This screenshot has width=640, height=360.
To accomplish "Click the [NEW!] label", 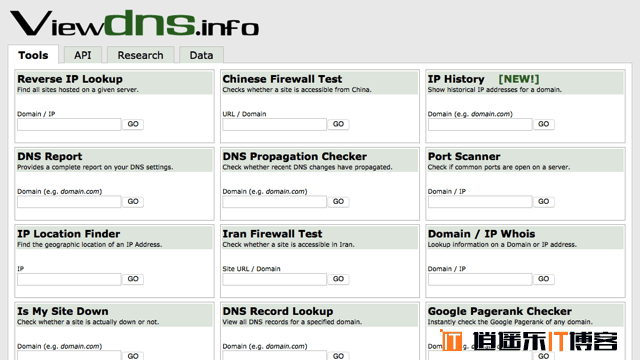I will (x=519, y=79).
